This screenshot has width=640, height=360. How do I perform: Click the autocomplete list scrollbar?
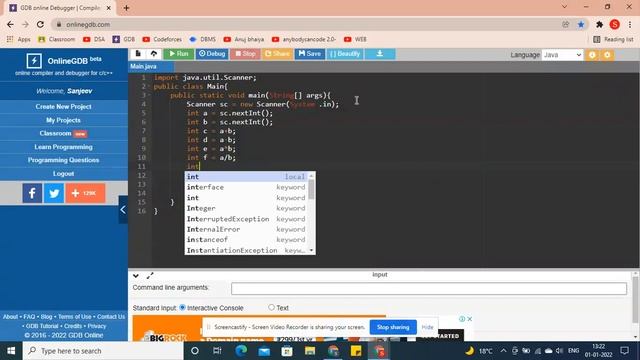[311, 190]
